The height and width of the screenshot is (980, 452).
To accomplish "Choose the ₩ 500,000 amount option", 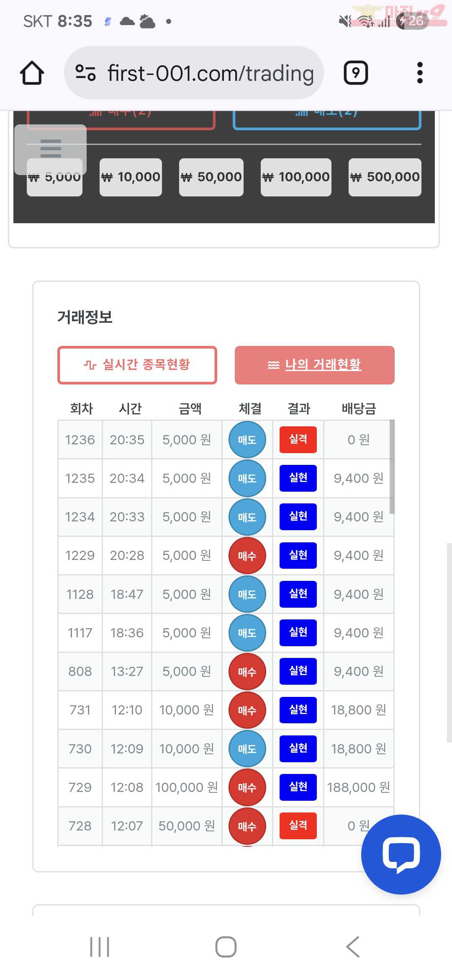I will coord(385,177).
